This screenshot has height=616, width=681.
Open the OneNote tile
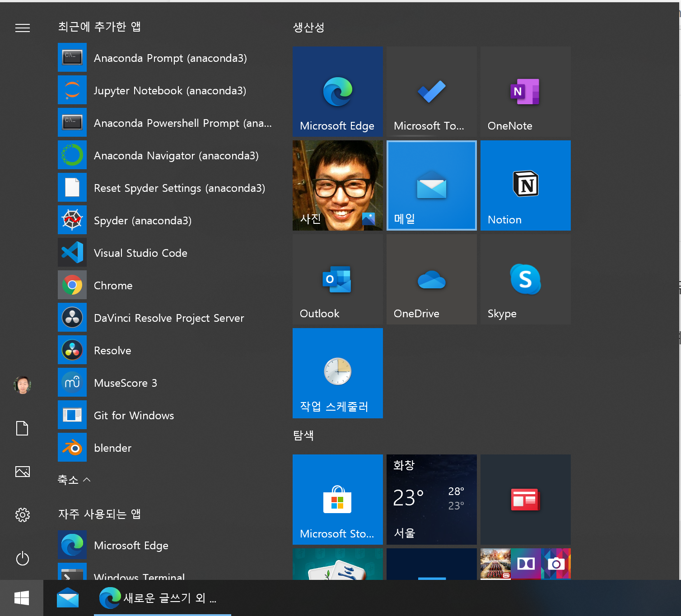click(x=526, y=92)
